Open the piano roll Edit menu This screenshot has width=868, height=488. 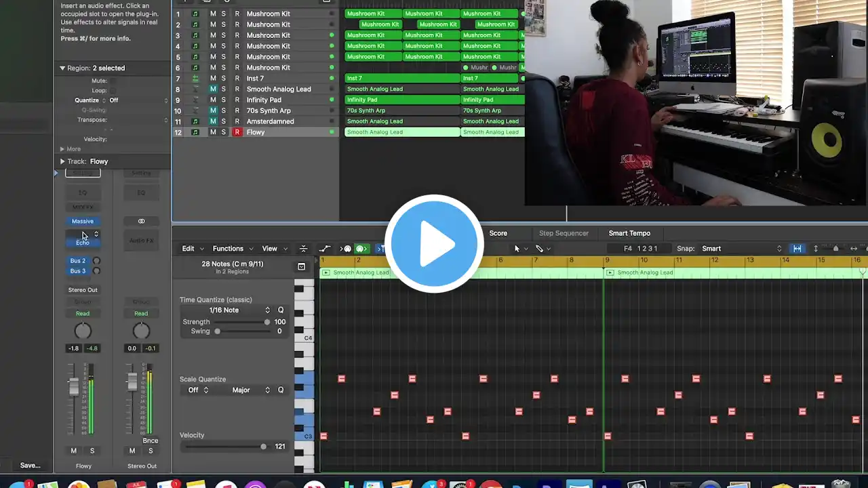(x=192, y=249)
